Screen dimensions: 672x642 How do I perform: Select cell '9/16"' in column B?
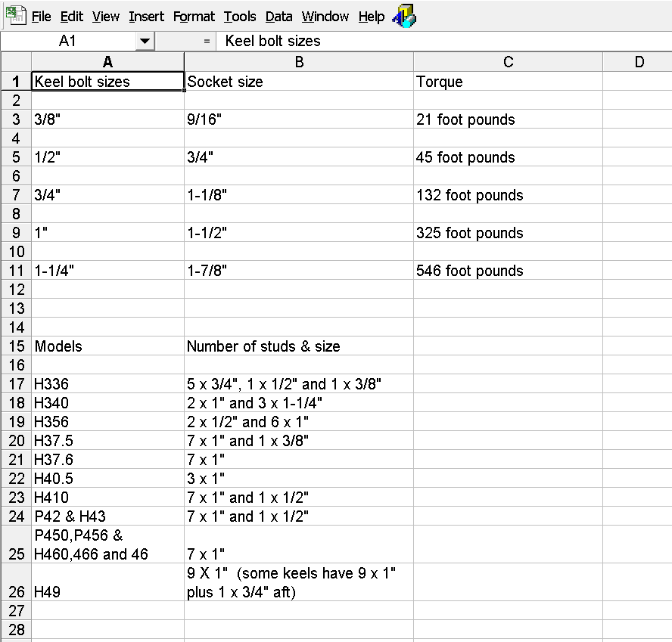click(x=299, y=119)
